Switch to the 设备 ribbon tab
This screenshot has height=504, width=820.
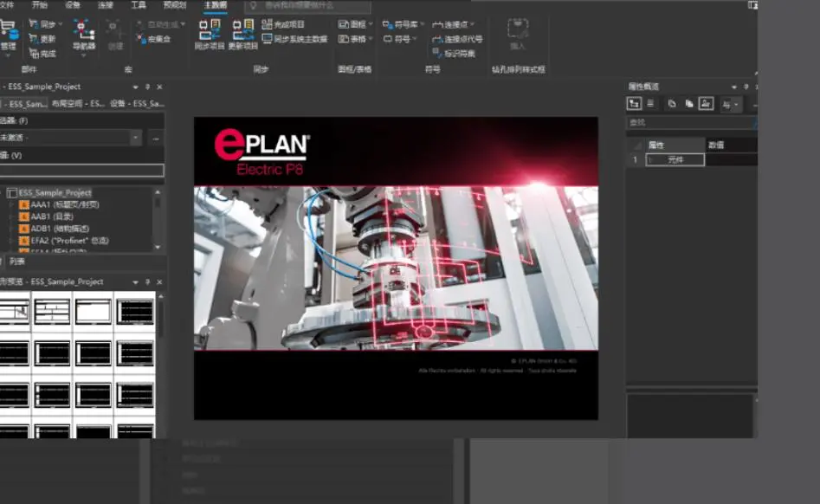point(73,5)
